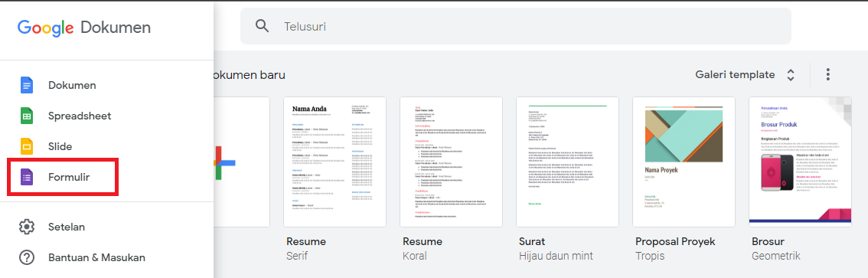Click the Galeri template up-down arrows
The height and width of the screenshot is (278, 868).
pos(791,75)
